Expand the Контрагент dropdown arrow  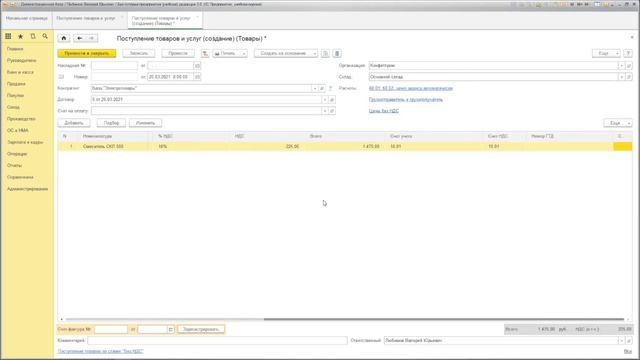(315, 88)
